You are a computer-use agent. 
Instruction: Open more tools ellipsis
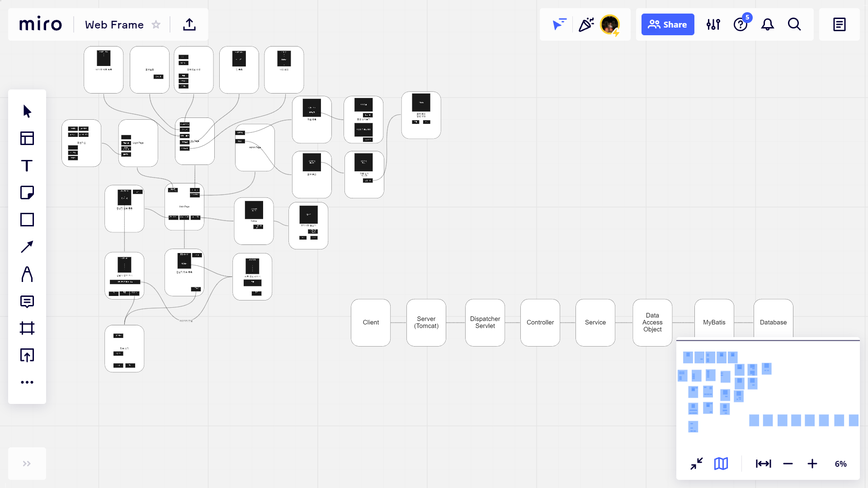tap(27, 382)
